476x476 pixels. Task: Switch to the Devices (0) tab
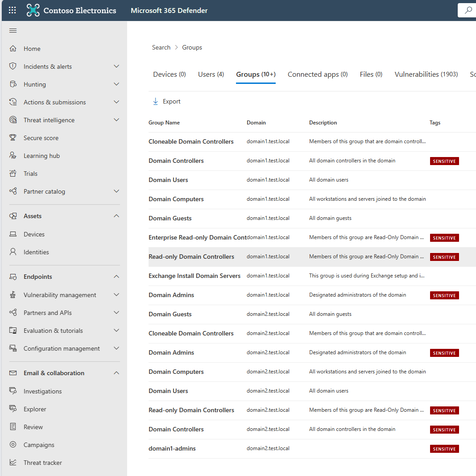[x=170, y=75]
